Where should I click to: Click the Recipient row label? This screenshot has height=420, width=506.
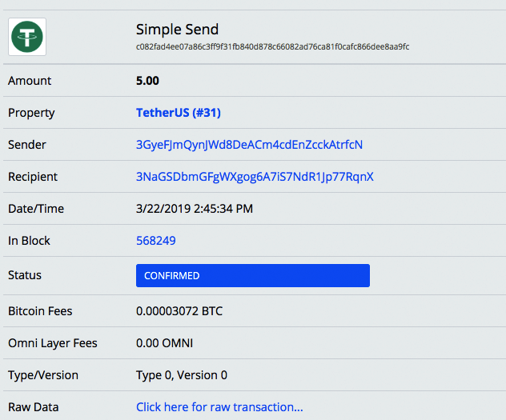click(33, 177)
